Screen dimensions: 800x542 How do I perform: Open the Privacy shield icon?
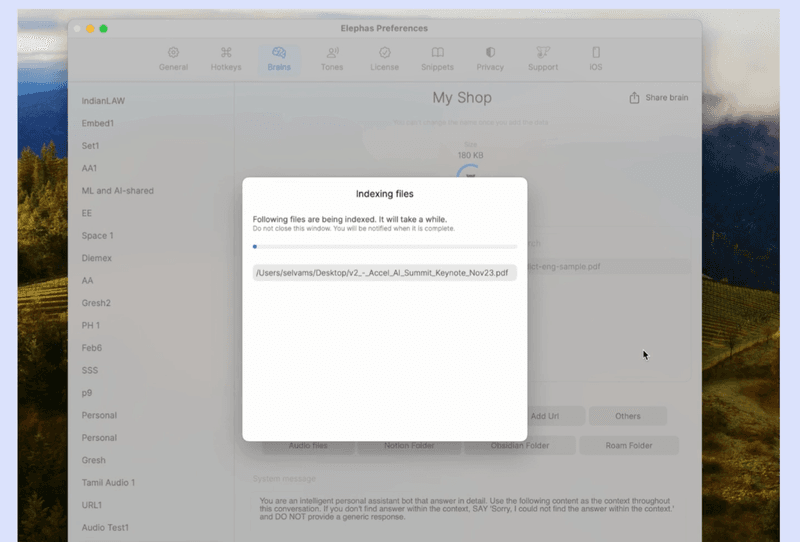[x=490, y=53]
